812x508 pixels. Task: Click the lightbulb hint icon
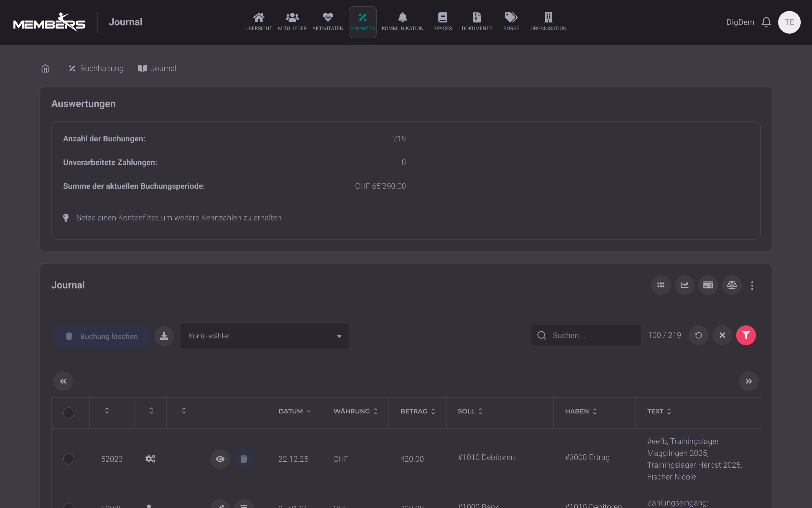click(x=66, y=218)
